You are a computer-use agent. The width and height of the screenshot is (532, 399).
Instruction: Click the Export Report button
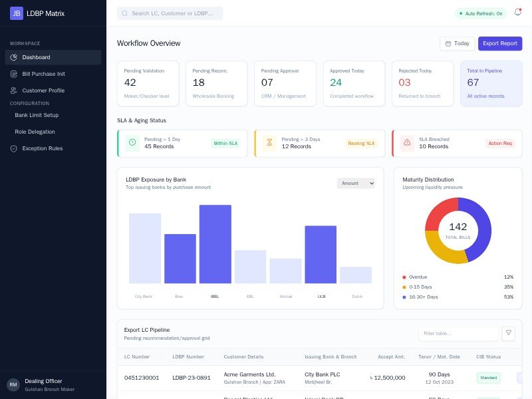(x=499, y=43)
